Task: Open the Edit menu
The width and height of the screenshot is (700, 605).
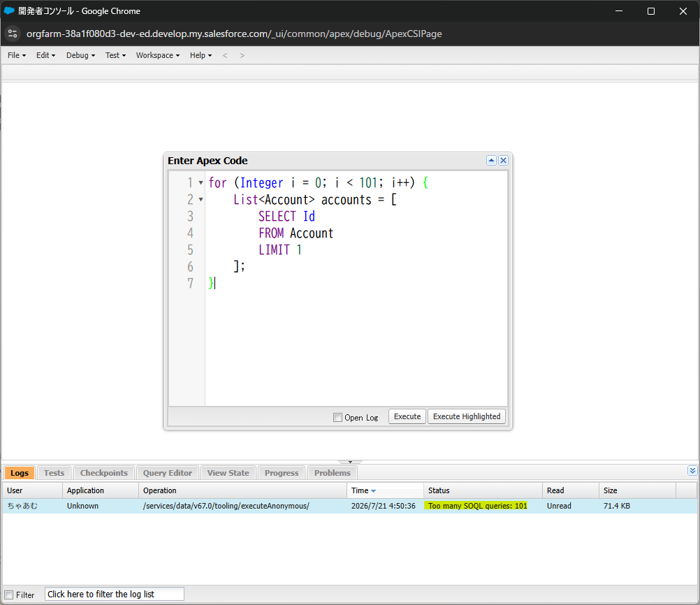Action: [45, 55]
